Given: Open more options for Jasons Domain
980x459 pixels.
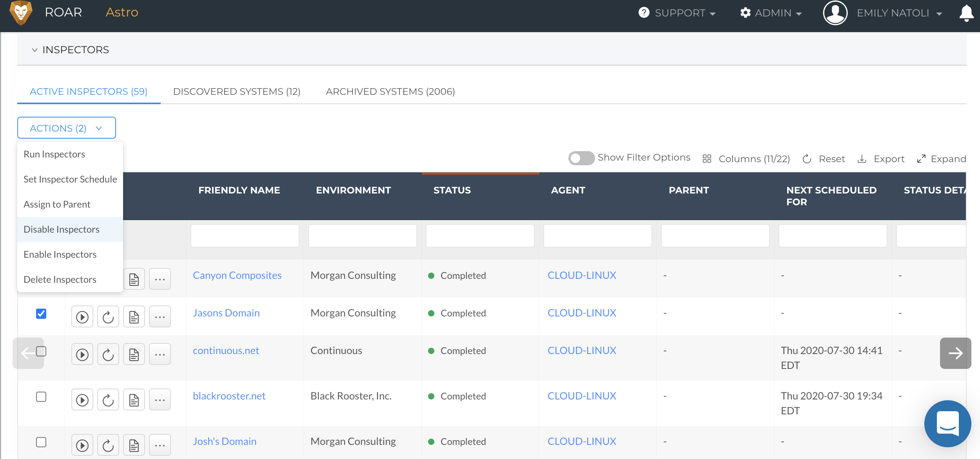Looking at the screenshot, I should point(160,317).
